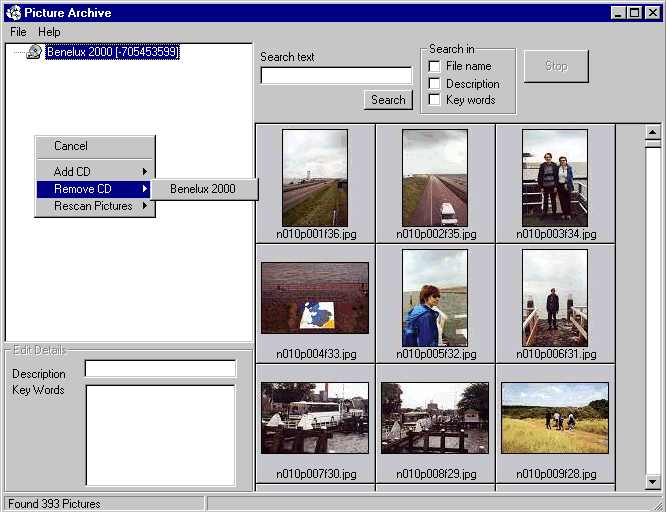This screenshot has height=512, width=666.
Task: Select the n010p003f34.jpg couple photo thumbnail
Action: [555, 177]
